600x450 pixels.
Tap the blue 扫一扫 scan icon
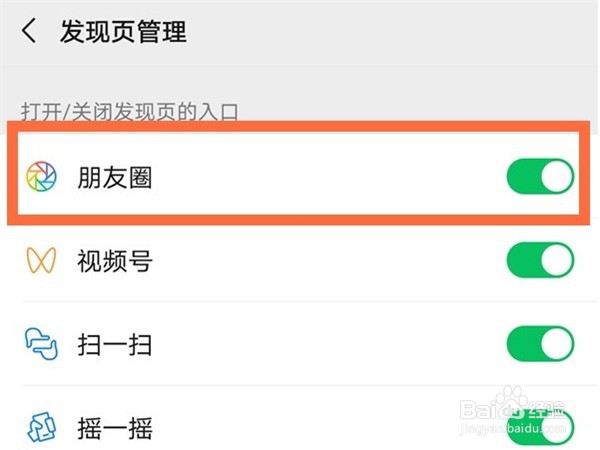pos(41,344)
